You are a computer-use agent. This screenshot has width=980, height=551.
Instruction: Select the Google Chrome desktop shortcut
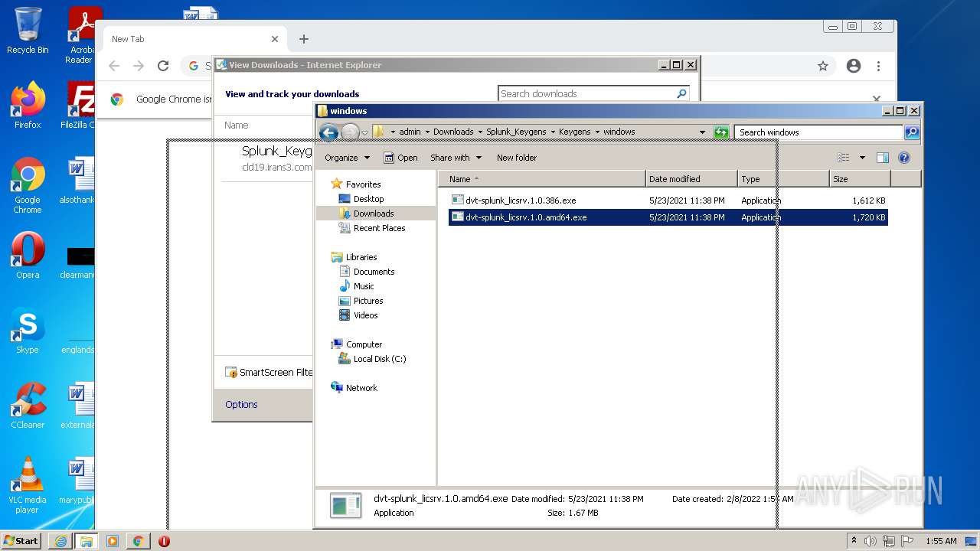coord(28,184)
